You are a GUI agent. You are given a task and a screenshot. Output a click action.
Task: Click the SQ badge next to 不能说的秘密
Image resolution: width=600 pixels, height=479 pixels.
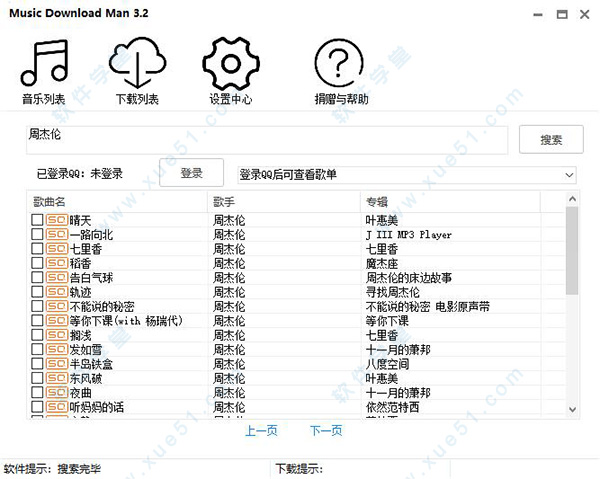tap(57, 306)
